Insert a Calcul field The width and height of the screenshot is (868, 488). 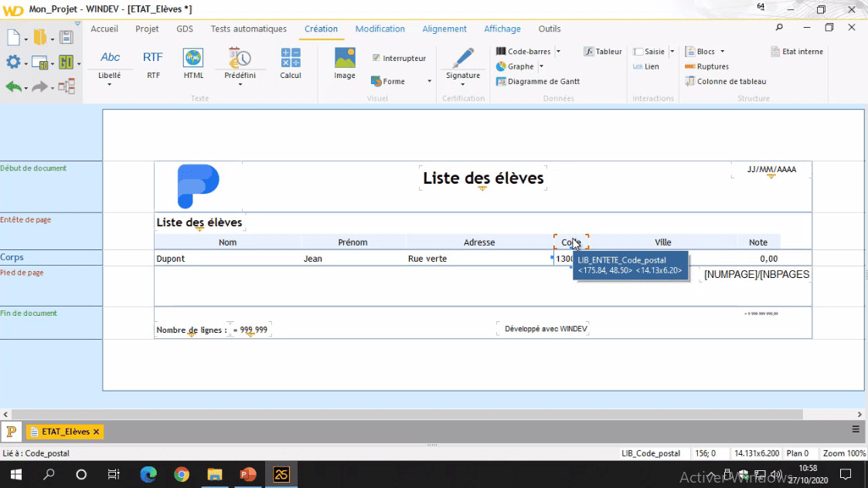click(x=291, y=63)
